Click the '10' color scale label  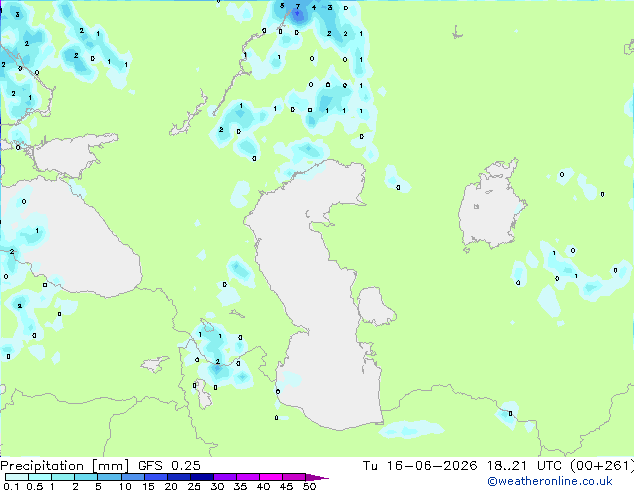pos(125,486)
